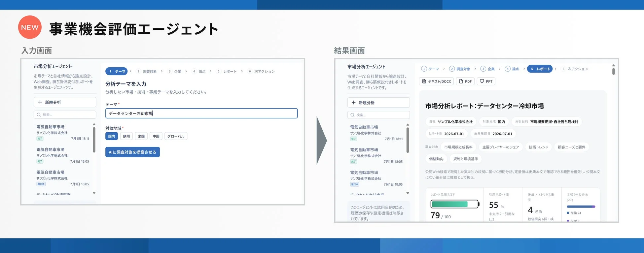Export report as テキスト/DOCX
The height and width of the screenshot is (253, 644).
(x=437, y=81)
